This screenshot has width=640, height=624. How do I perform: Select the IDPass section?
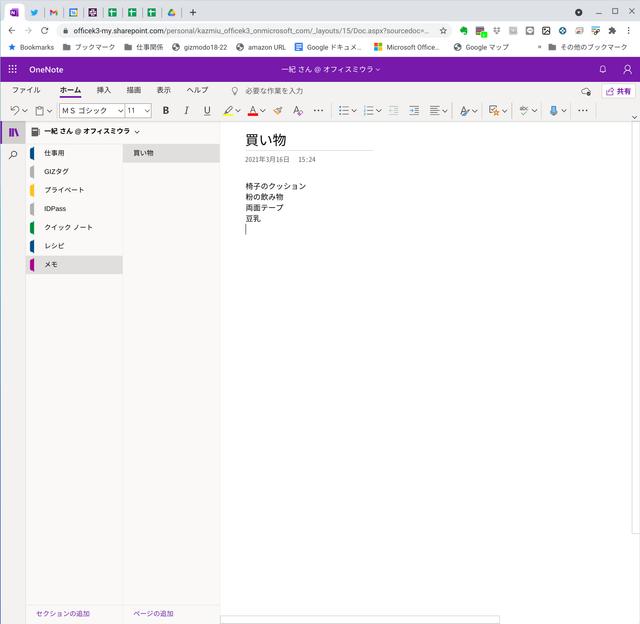click(x=75, y=209)
